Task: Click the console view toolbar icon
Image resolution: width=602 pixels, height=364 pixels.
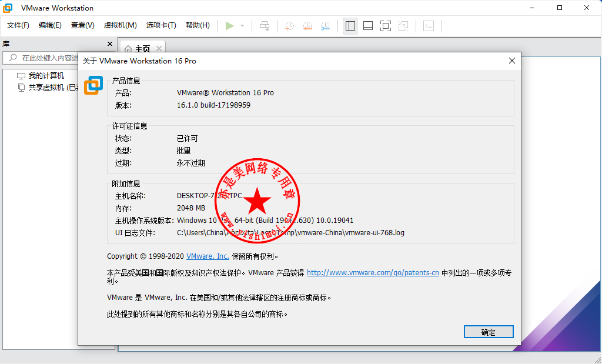Action: click(x=429, y=26)
